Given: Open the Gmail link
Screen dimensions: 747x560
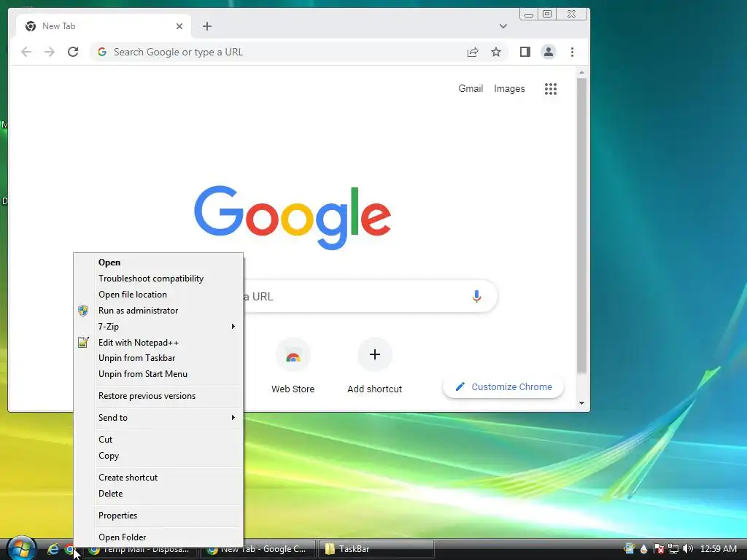Looking at the screenshot, I should pos(471,88).
